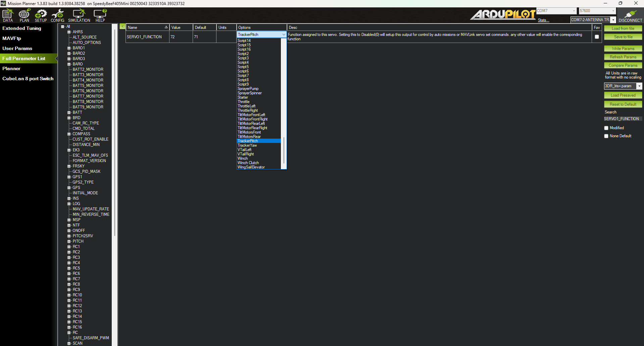The height and width of the screenshot is (346, 644).
Task: Click Save to file button
Action: pos(623,37)
